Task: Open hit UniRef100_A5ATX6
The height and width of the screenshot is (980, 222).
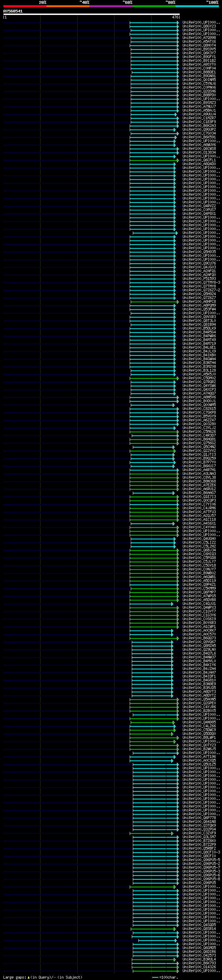Action: (199, 41)
